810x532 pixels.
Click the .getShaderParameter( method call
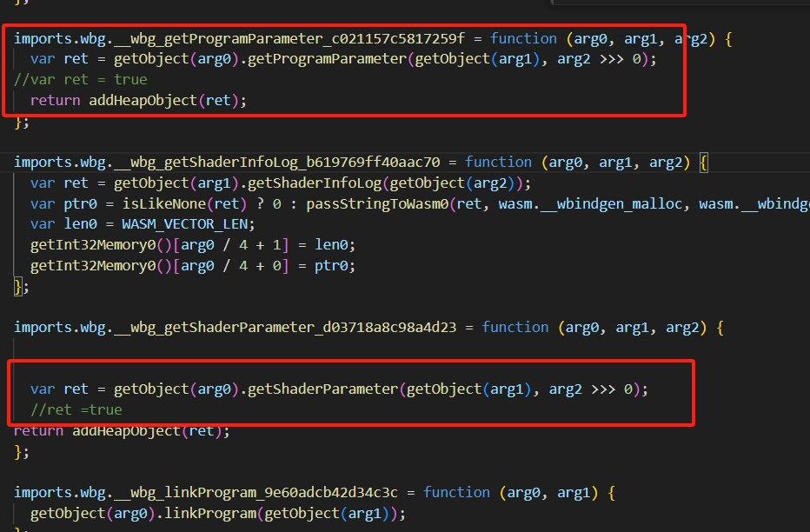322,389
